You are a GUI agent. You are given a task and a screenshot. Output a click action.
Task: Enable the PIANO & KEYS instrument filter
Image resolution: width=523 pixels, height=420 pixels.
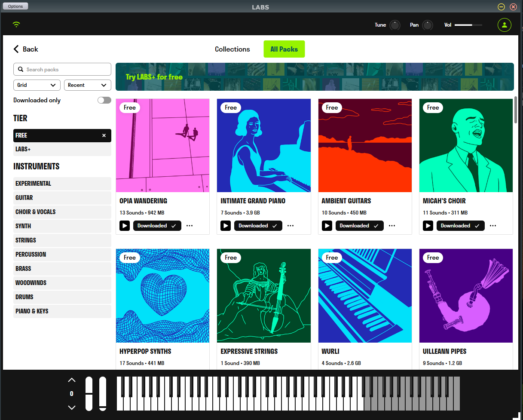point(62,311)
